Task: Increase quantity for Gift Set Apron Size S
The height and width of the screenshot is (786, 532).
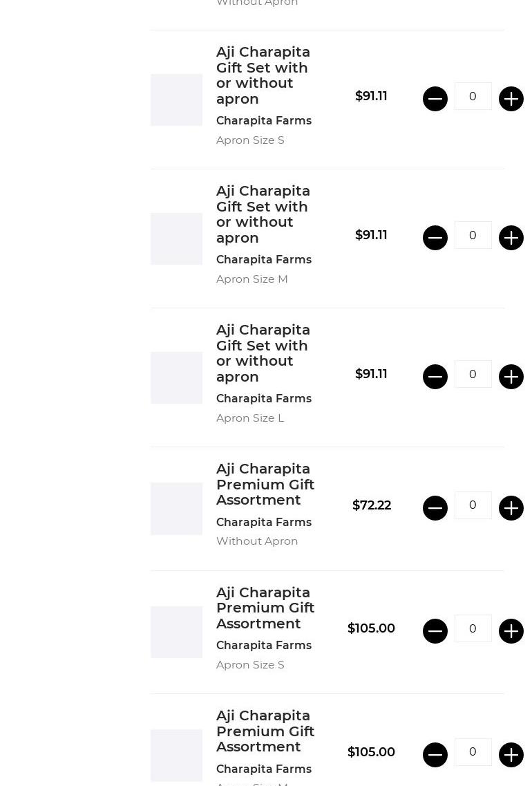Action: point(511,99)
